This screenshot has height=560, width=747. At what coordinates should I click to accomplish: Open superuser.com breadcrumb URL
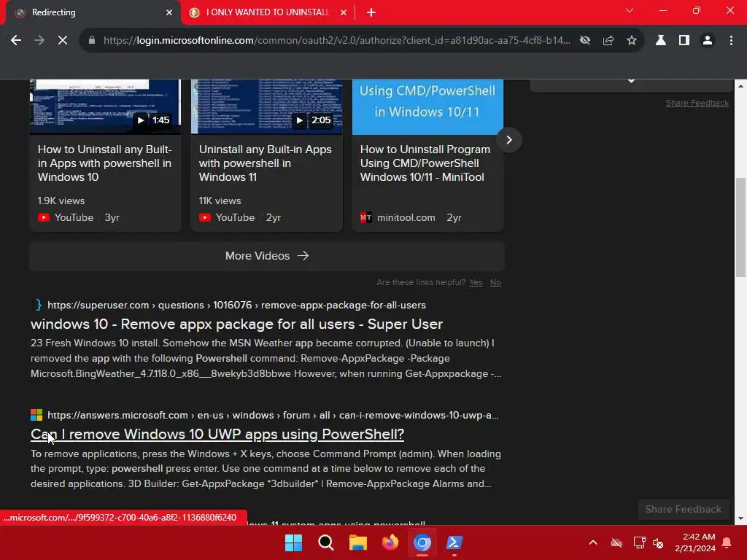pyautogui.click(x=236, y=306)
